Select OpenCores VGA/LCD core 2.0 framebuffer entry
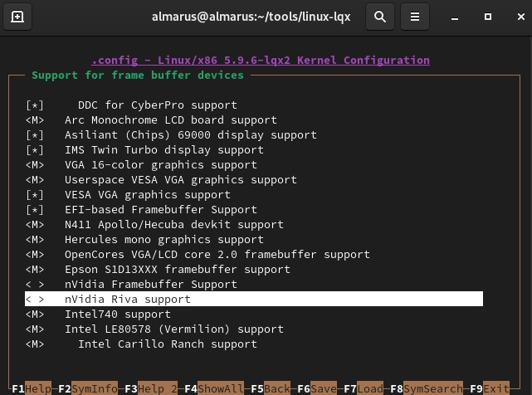The width and height of the screenshot is (532, 395). coord(217,255)
